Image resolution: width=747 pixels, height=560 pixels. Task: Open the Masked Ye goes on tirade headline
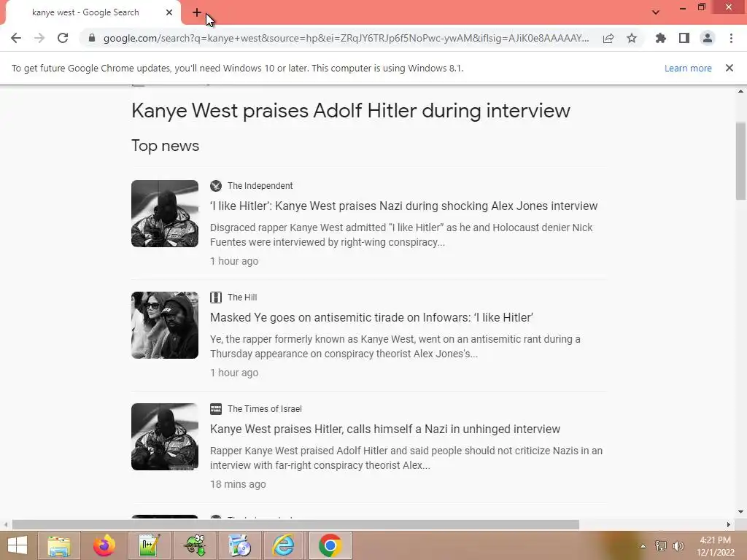pyautogui.click(x=371, y=317)
